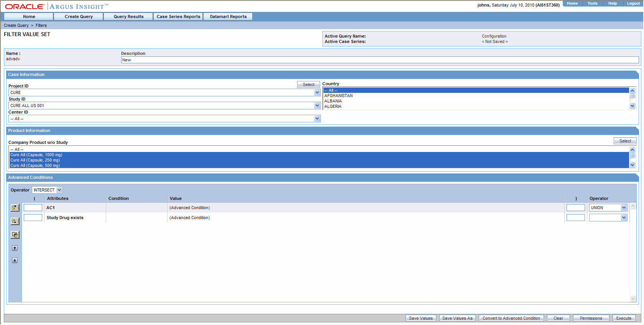Select '-- All --' in the Country list

pyautogui.click(x=476, y=91)
